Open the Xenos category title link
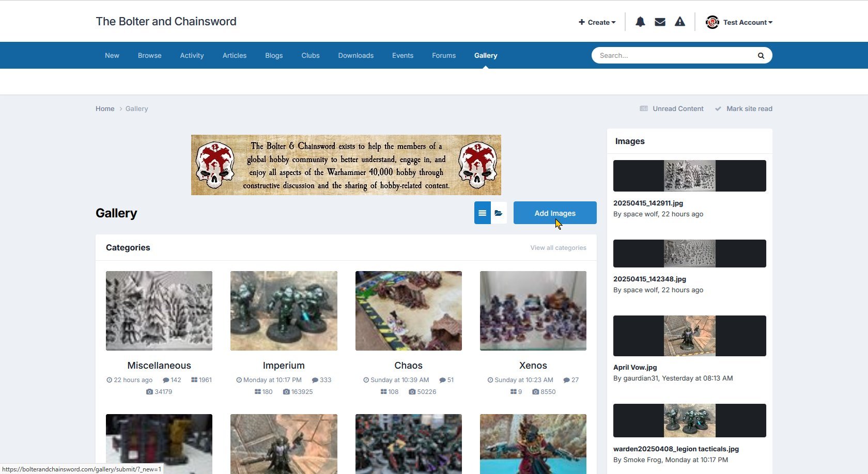This screenshot has width=868, height=474. [x=533, y=366]
